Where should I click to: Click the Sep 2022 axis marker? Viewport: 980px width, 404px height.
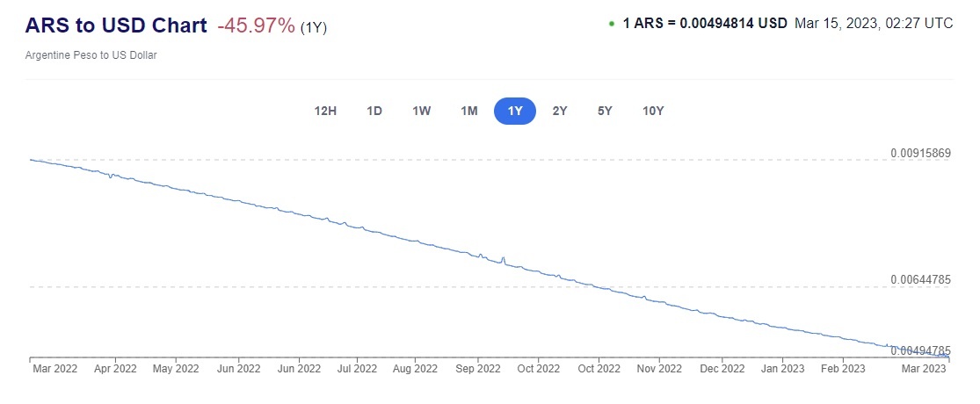(x=478, y=369)
